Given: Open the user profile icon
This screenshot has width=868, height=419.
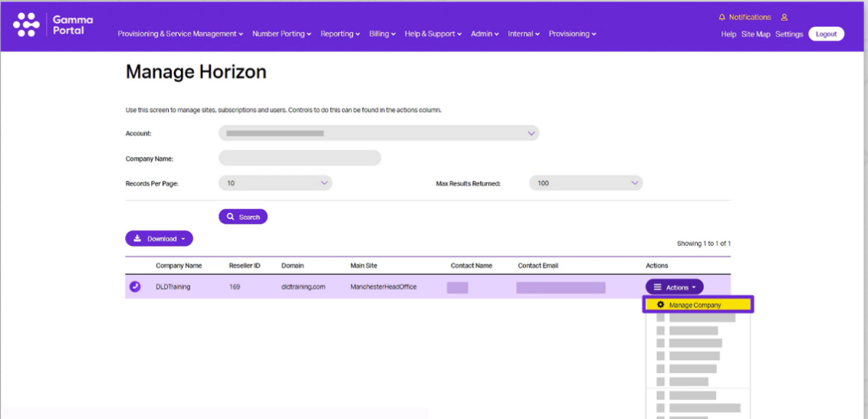Looking at the screenshot, I should point(784,18).
